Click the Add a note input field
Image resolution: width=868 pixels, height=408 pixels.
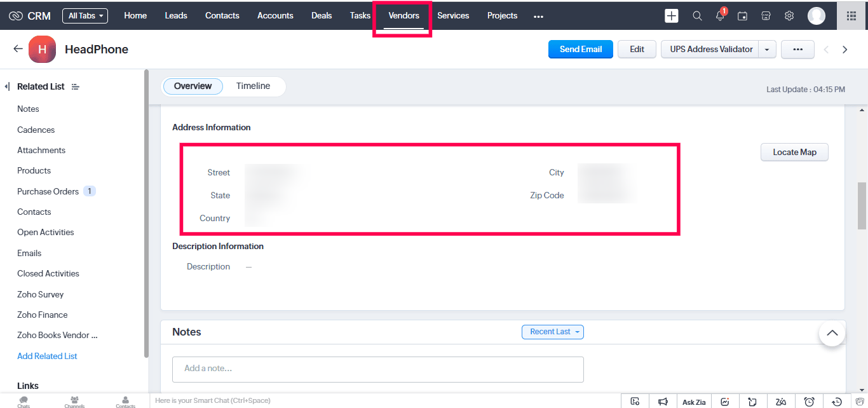[377, 369]
